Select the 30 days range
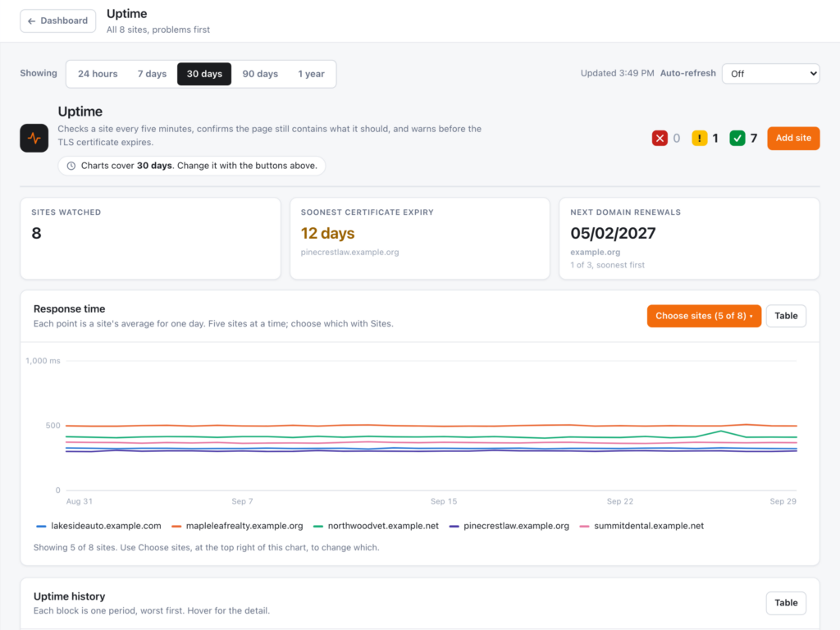 coord(204,74)
